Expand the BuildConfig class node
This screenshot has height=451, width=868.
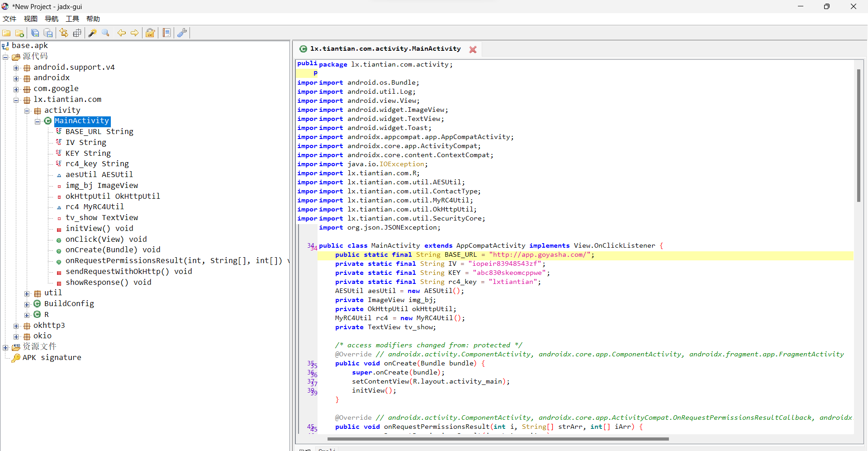pyautogui.click(x=27, y=305)
